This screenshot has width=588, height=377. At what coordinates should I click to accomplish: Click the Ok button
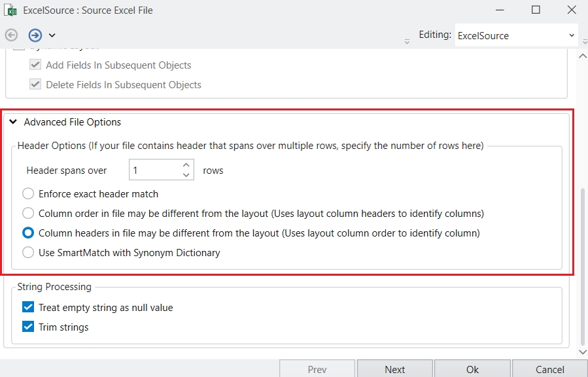tap(472, 369)
